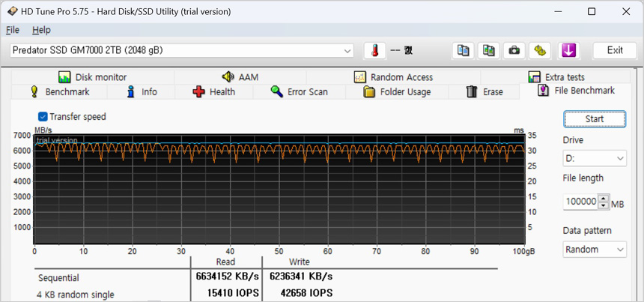Image resolution: width=644 pixels, height=302 pixels.
Task: Click the 42658 IOPS write value
Action: point(308,293)
